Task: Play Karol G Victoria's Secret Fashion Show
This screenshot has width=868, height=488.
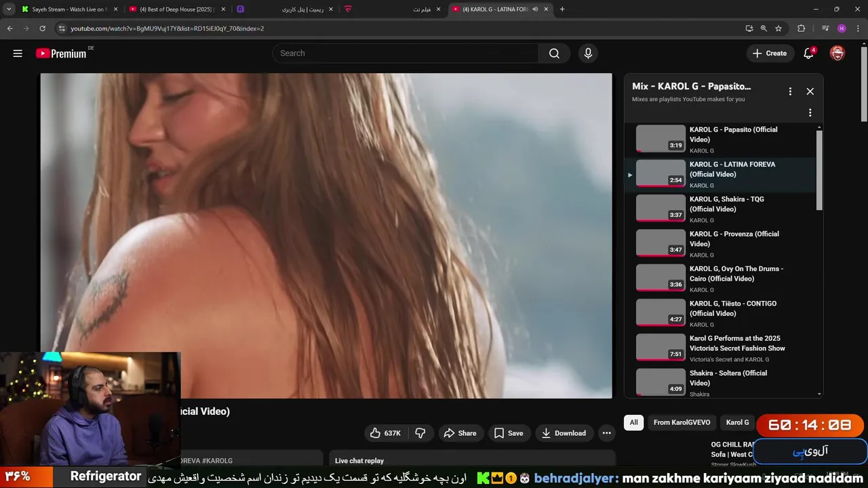Action: coord(720,348)
